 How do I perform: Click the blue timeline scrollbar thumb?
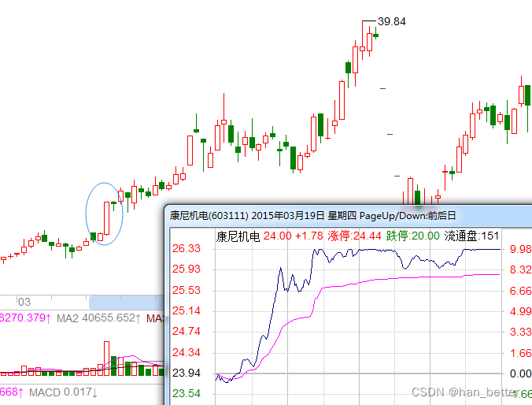pyautogui.click(x=127, y=302)
